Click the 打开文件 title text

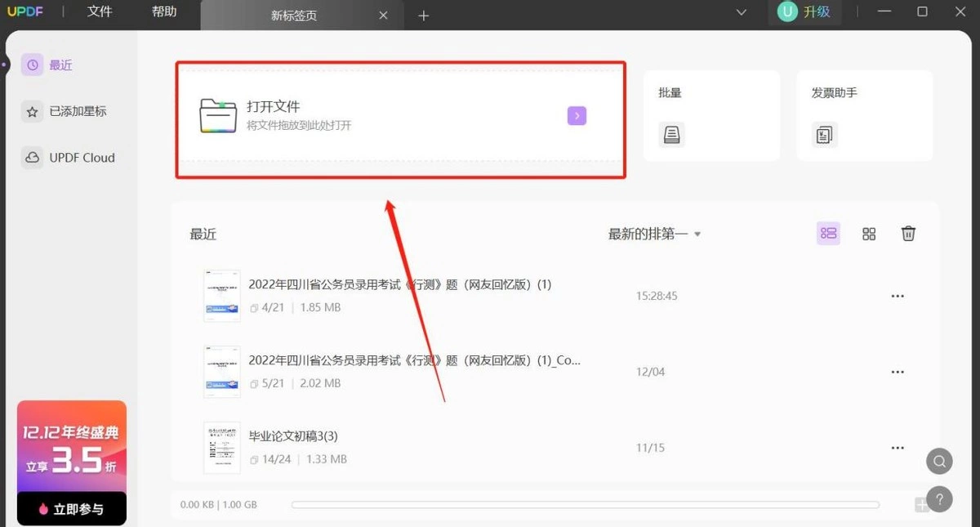274,106
